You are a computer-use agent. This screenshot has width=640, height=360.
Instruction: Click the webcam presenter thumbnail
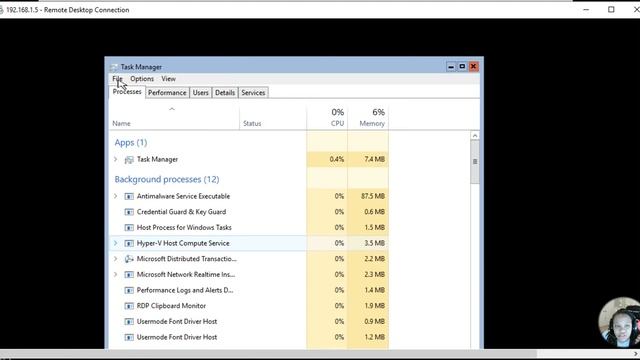pos(620,322)
